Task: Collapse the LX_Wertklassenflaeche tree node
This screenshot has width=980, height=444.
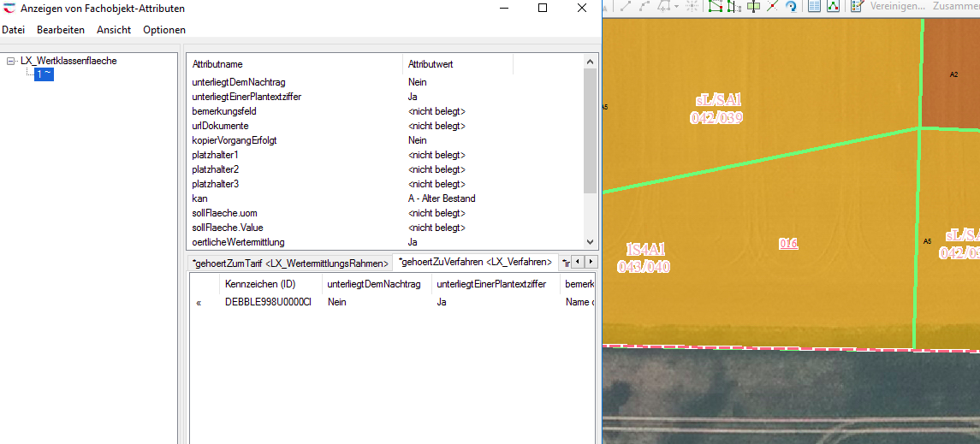Action: (10, 61)
